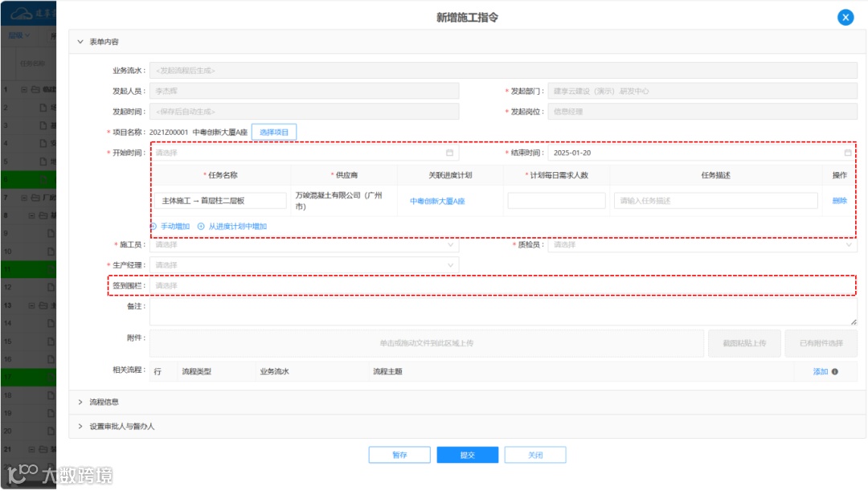Click project name text 2021Z00001 中粤创新大厦A座
The height and width of the screenshot is (491, 868).
199,133
